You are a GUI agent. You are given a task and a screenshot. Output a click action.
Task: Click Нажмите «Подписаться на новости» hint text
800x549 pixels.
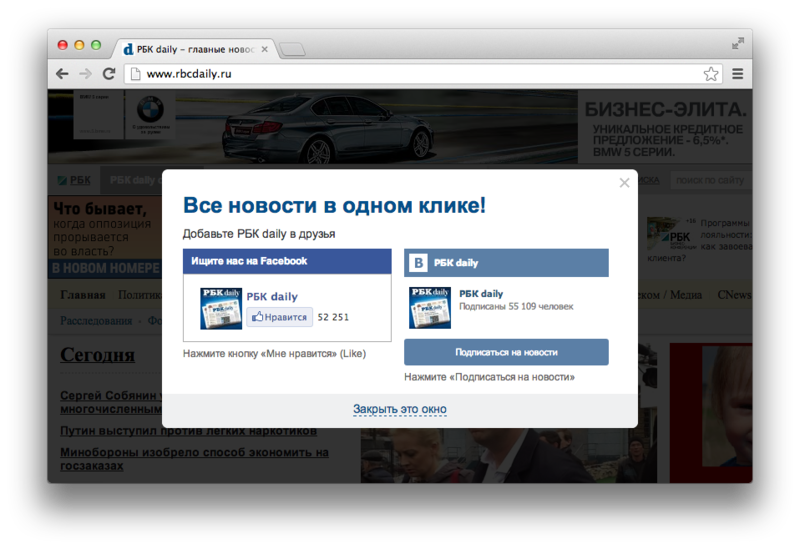coord(489,377)
